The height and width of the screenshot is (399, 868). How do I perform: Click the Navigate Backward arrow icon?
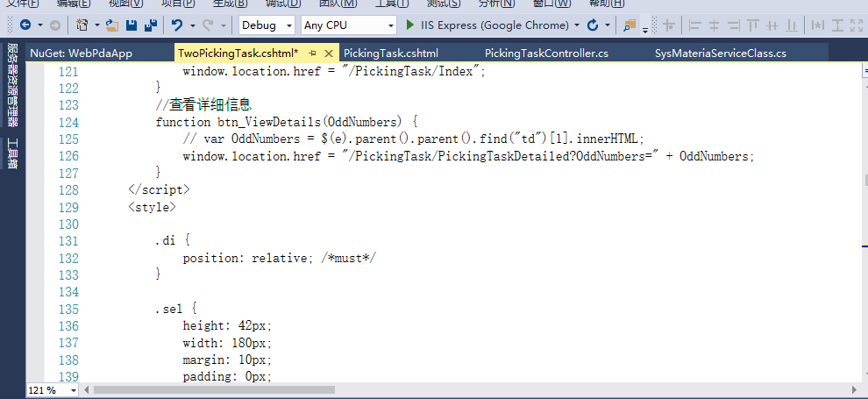[x=25, y=25]
